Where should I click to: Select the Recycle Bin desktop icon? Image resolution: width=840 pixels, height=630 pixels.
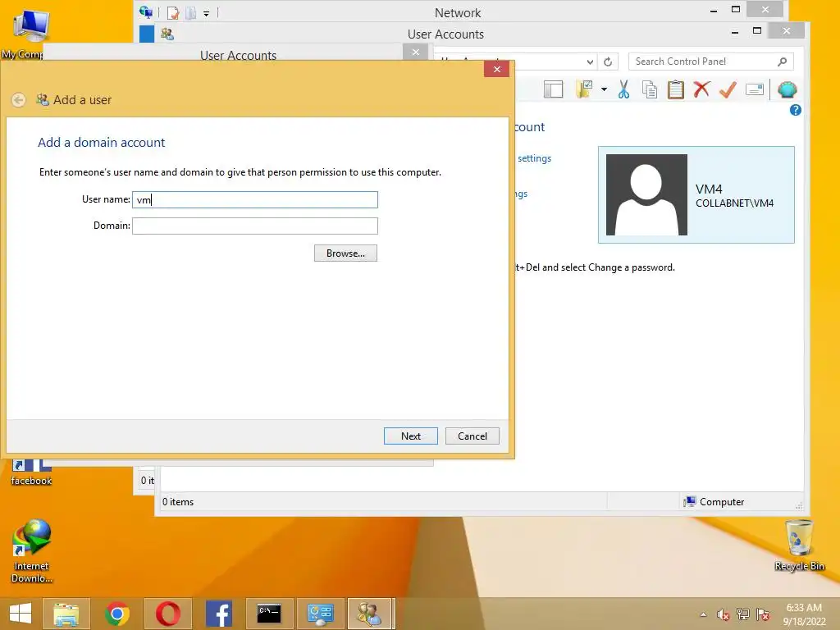click(799, 546)
